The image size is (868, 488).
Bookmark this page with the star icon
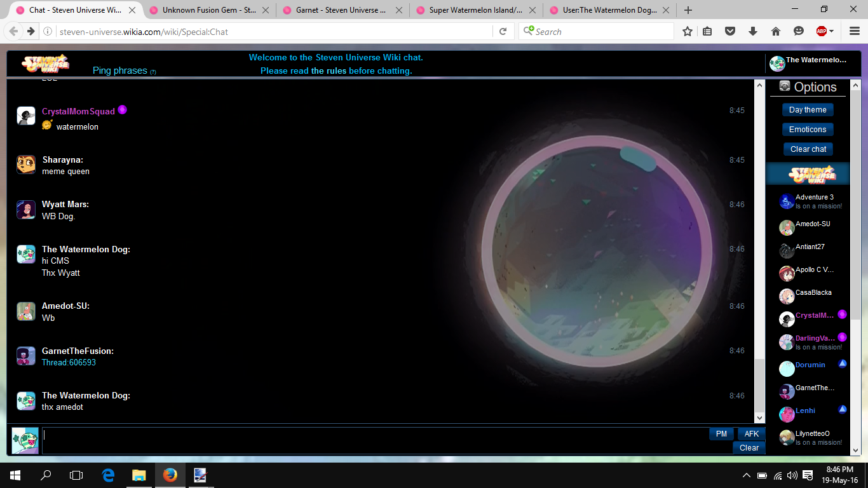pyautogui.click(x=688, y=31)
